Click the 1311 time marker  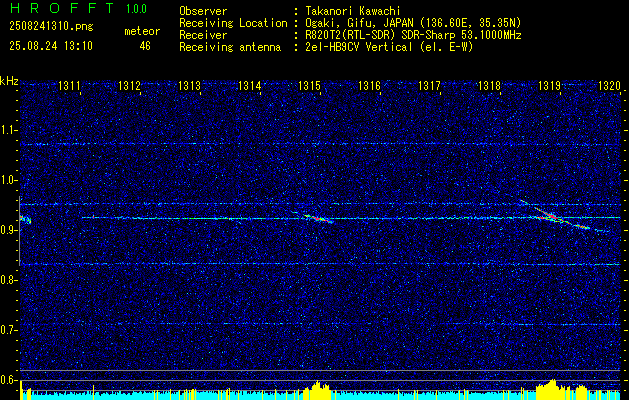69,85
